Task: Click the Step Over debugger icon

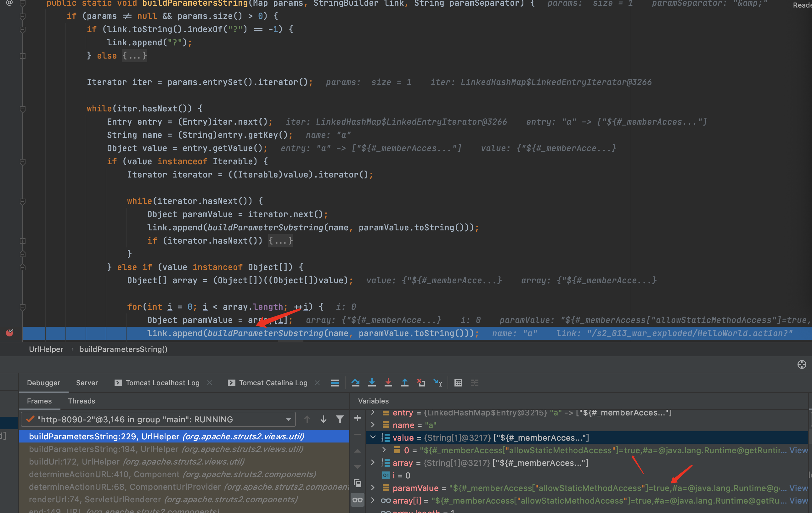Action: (355, 382)
